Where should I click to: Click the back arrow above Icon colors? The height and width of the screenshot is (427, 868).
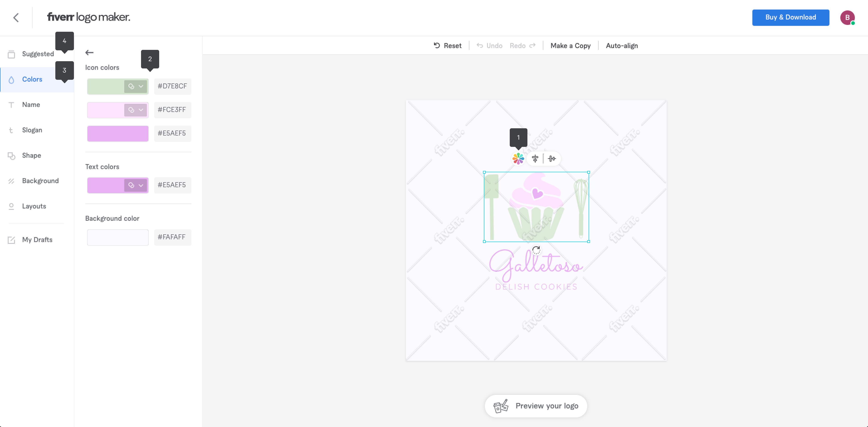89,53
